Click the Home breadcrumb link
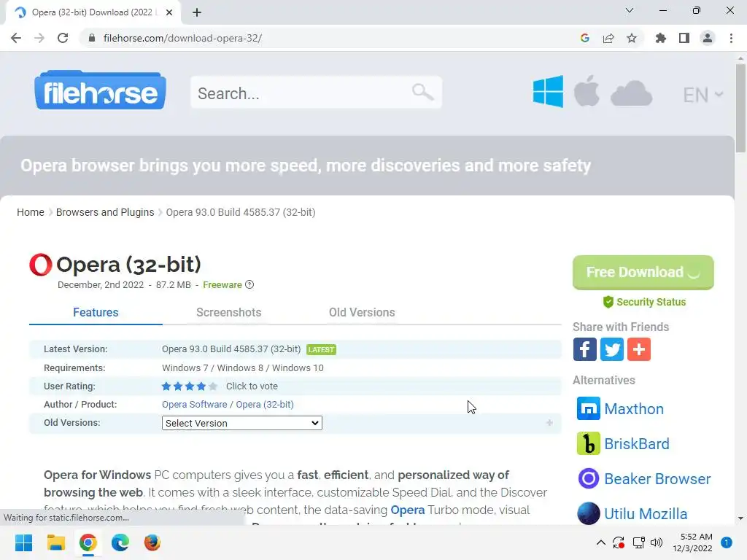 [31, 212]
